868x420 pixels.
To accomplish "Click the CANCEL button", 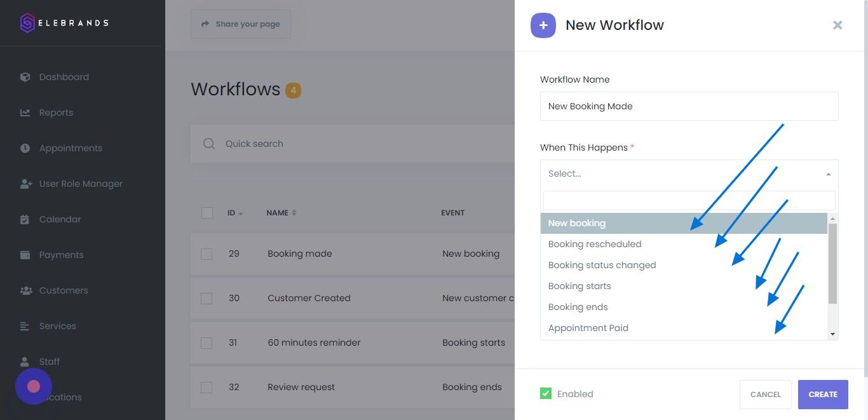I will 766,395.
